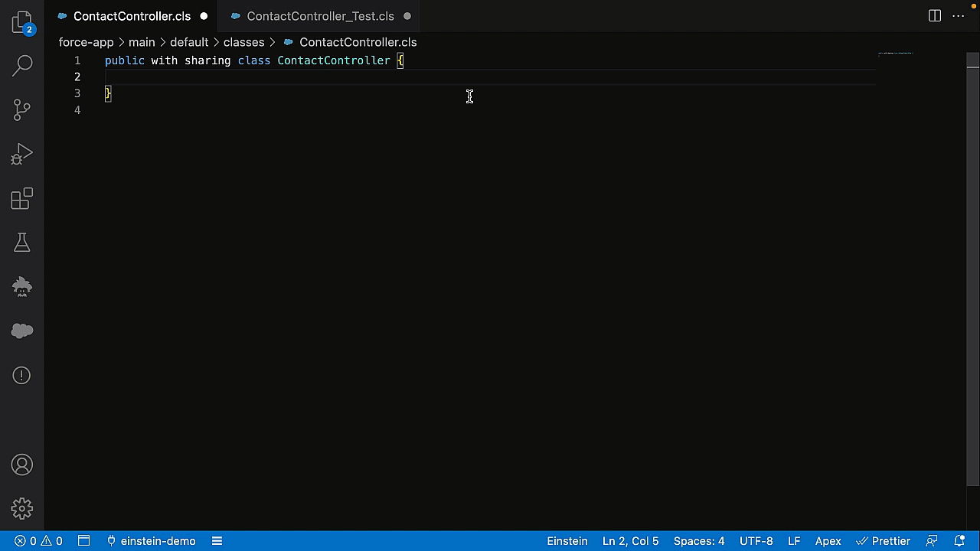980x551 pixels.
Task: Open the Run and Debug view
Action: coord(22,155)
